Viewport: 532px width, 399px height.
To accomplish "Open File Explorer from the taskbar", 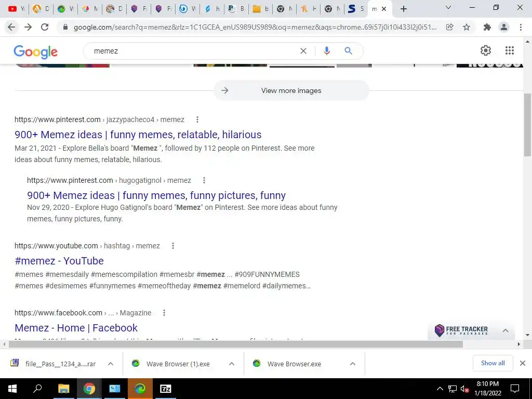I will click(63, 389).
